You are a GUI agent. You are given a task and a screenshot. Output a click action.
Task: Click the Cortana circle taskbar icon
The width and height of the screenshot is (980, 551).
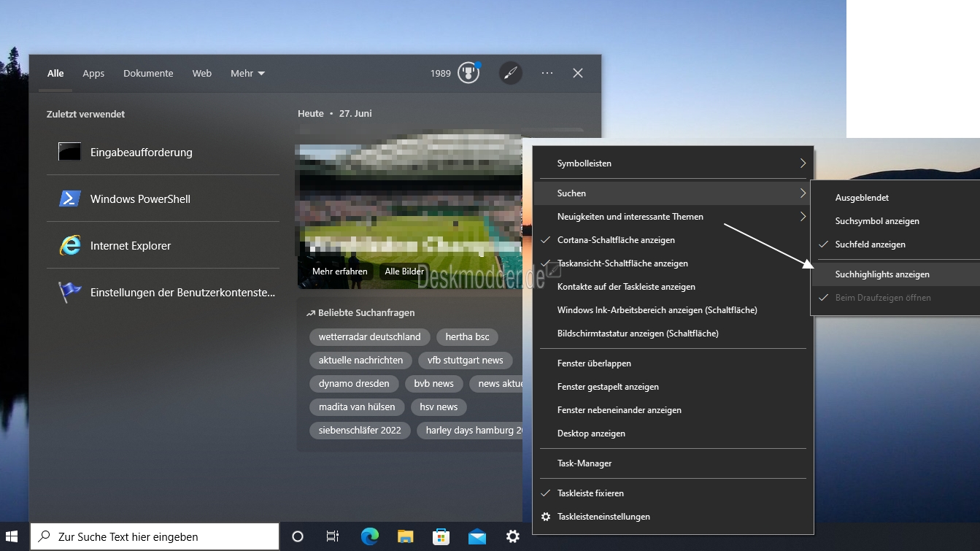coord(297,536)
